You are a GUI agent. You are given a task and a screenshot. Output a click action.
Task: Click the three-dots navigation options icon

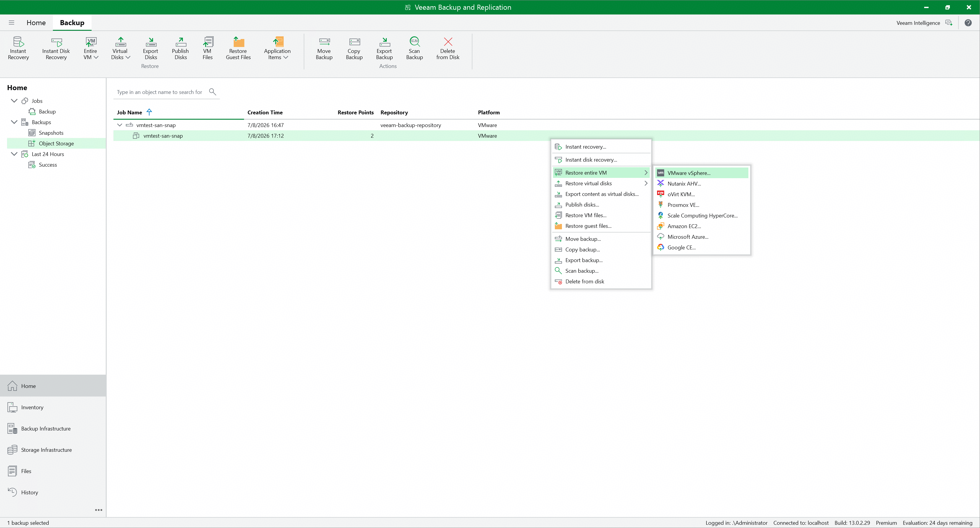click(x=99, y=510)
